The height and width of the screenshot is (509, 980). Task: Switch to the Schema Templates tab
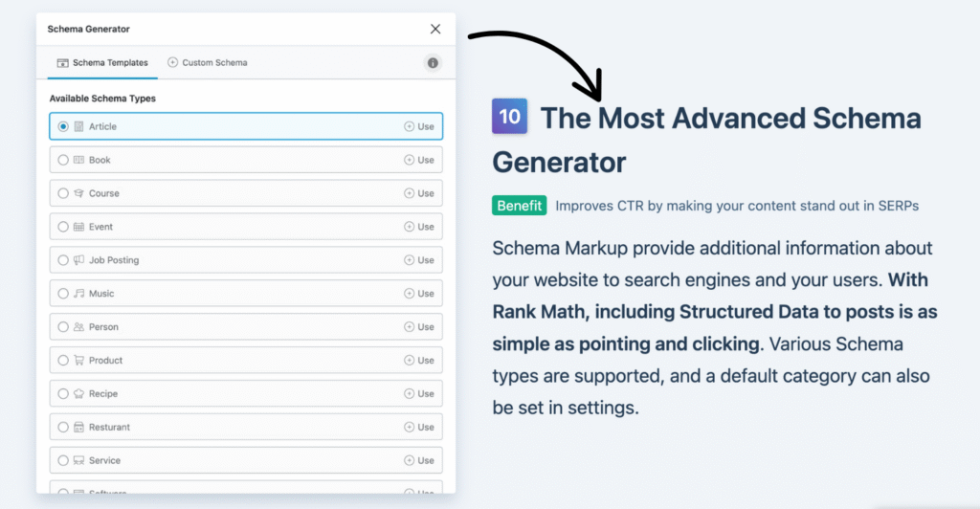[x=102, y=63]
